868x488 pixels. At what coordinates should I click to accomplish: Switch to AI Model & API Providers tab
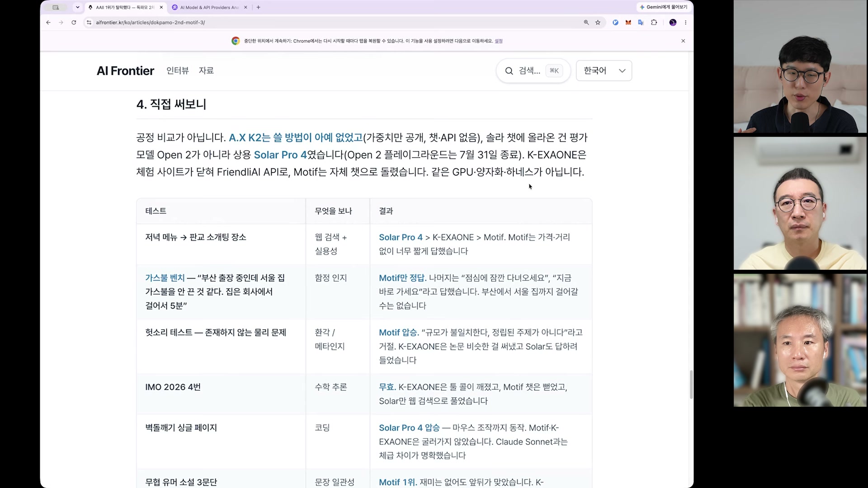click(209, 7)
